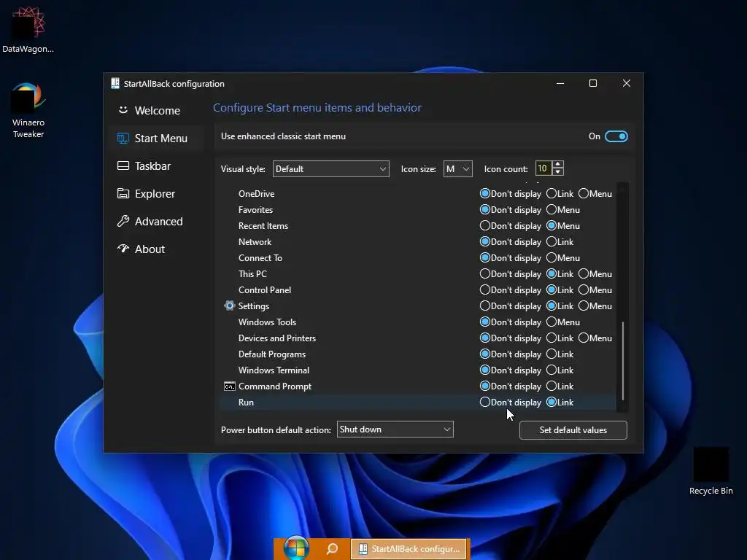Set Command Prompt to Link
This screenshot has height=560, width=747.
[560, 386]
